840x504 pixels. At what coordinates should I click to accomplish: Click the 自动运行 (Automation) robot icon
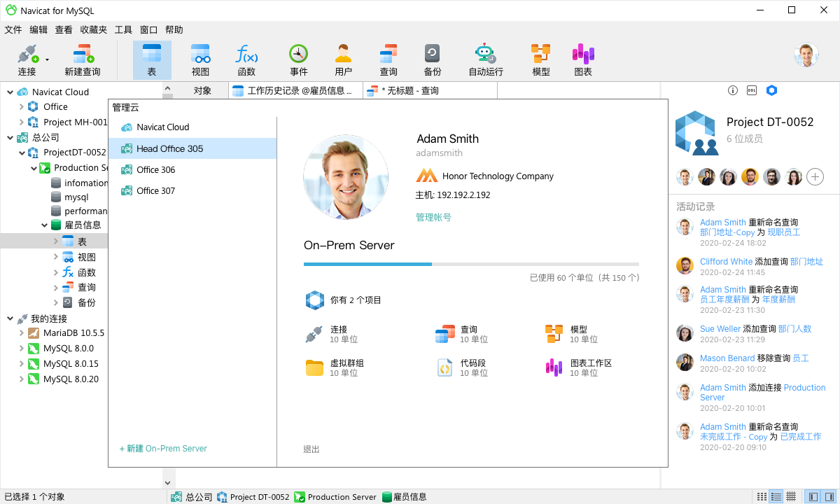pyautogui.click(x=485, y=55)
